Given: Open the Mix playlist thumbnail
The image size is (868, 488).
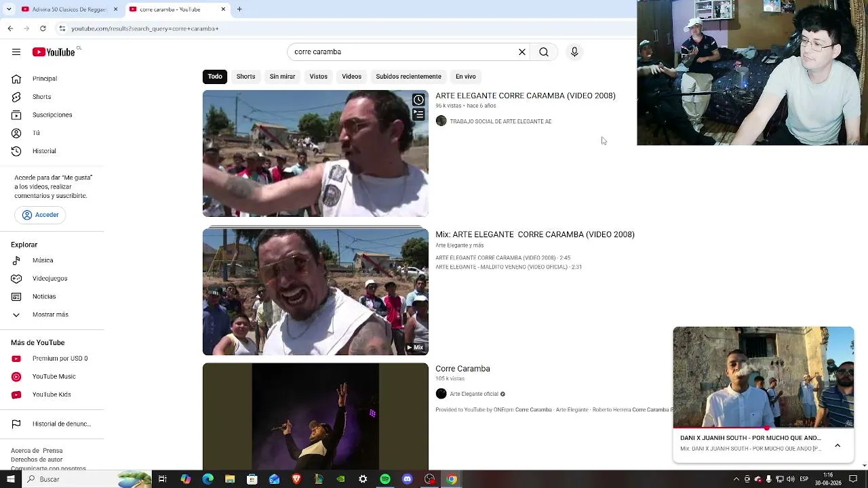Looking at the screenshot, I should 315,291.
